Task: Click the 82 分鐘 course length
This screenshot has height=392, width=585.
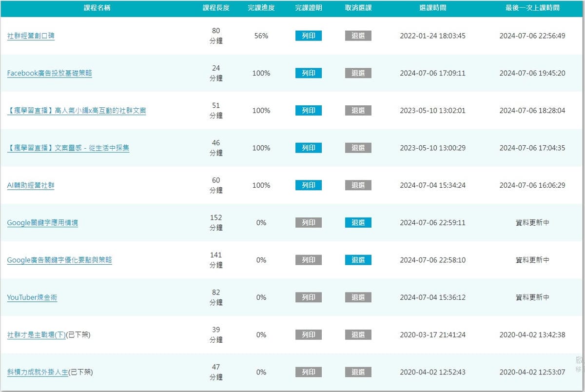Action: 216,297
